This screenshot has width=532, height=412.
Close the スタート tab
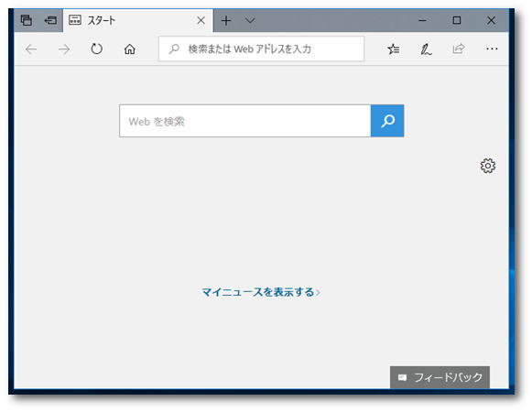pos(201,20)
